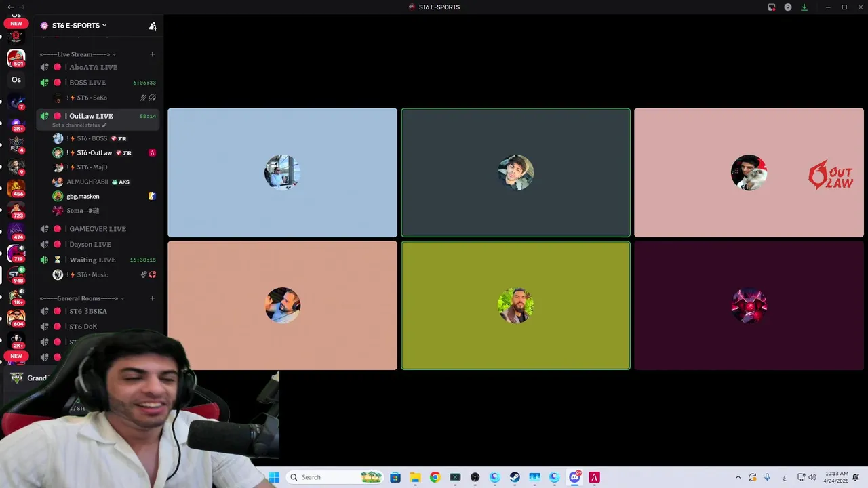
Task: Open File Explorer from the taskbar
Action: (x=415, y=477)
